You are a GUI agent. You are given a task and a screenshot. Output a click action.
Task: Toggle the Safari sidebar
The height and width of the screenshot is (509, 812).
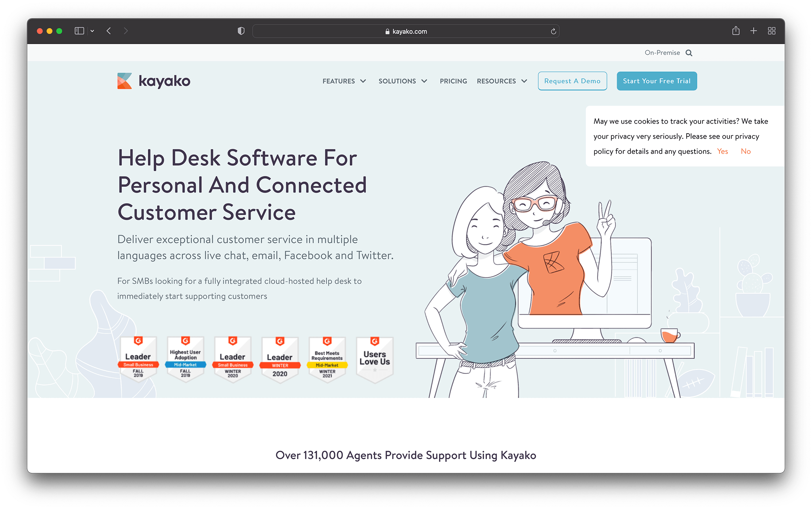point(79,31)
